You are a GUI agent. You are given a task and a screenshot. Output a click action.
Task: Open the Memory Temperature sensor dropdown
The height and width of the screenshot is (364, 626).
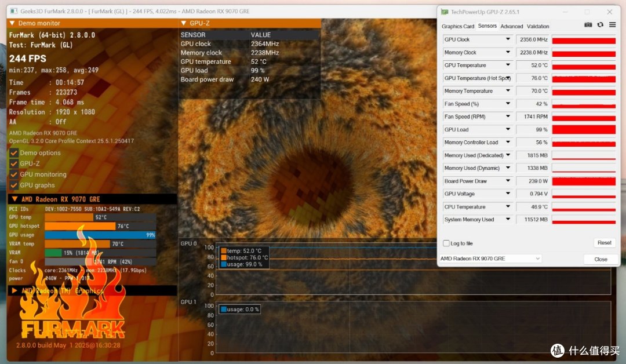click(x=508, y=90)
